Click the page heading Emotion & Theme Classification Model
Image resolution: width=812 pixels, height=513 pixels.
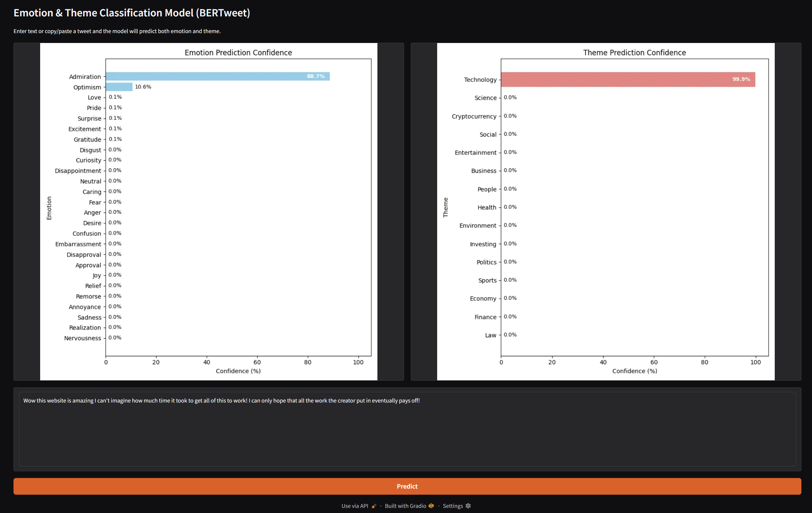[x=132, y=13]
